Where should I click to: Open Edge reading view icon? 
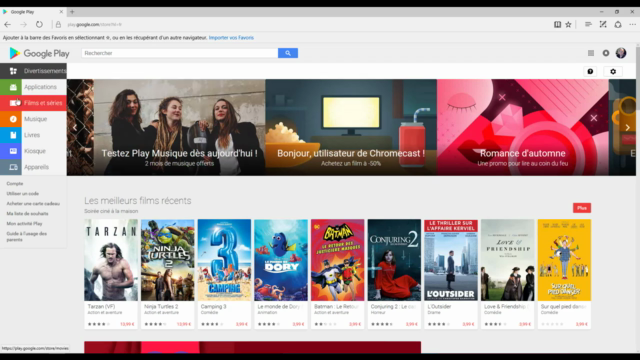pos(557,24)
